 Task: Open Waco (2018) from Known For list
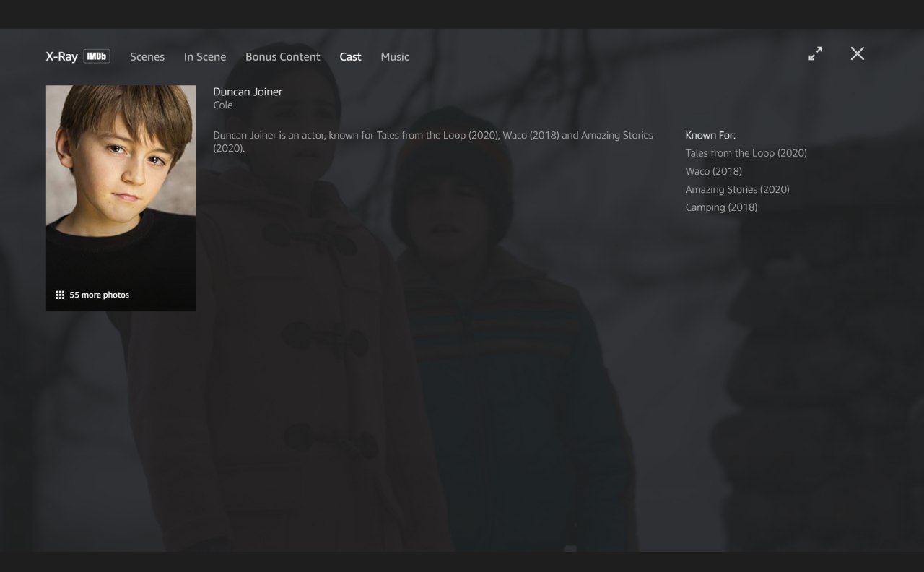point(714,171)
